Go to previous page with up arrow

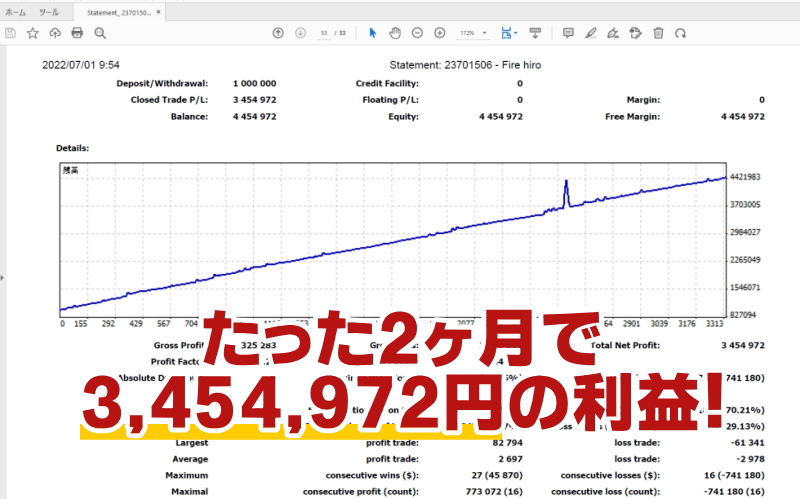278,33
